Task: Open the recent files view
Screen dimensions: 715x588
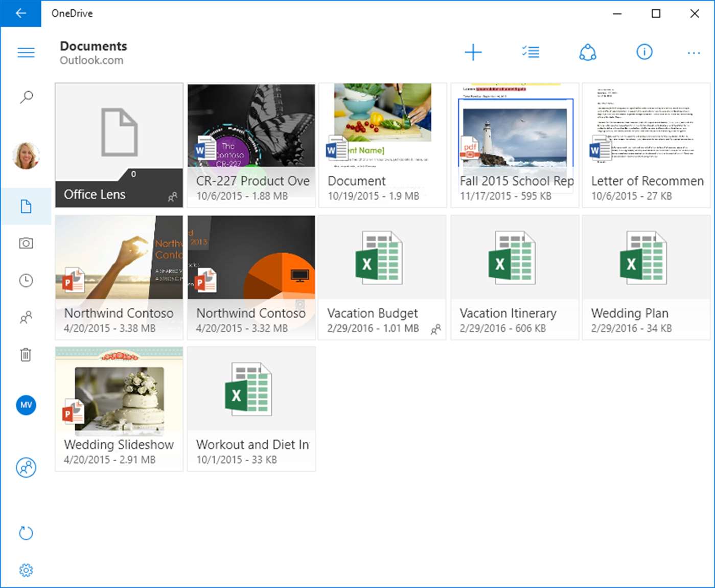Action: (26, 280)
